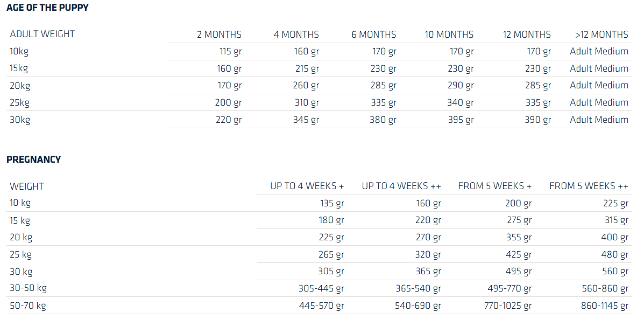
Task: Click the 10 MONTHS column header
Action: click(449, 34)
